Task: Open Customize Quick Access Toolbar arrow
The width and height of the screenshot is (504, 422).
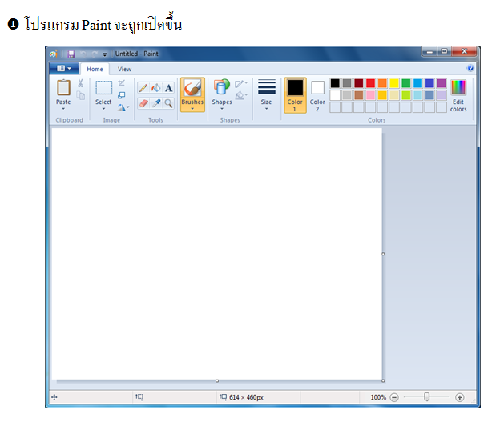Action: [104, 54]
